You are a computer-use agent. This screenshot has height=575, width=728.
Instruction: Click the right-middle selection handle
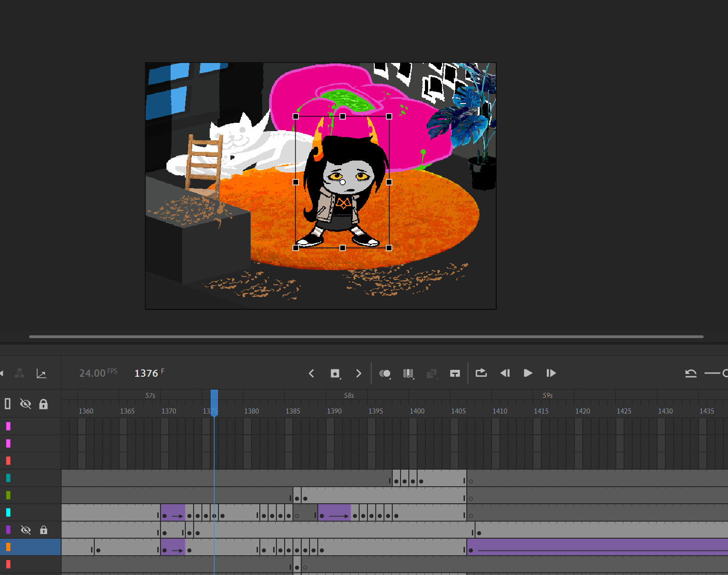[389, 182]
